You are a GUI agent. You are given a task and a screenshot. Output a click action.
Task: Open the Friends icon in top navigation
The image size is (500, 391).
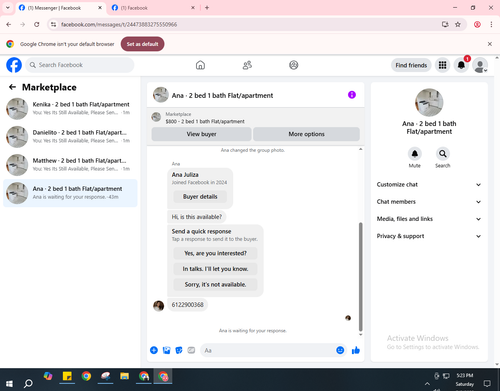pos(247,65)
